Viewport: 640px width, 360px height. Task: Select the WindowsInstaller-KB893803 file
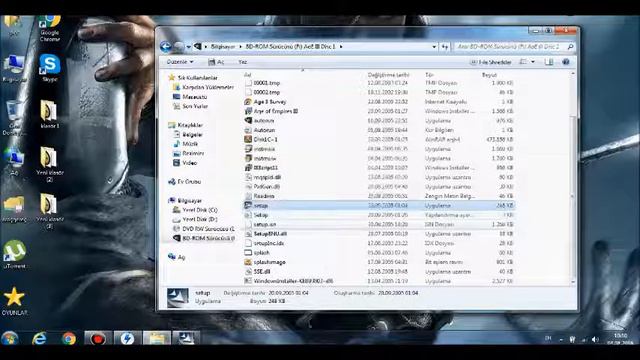(293, 281)
